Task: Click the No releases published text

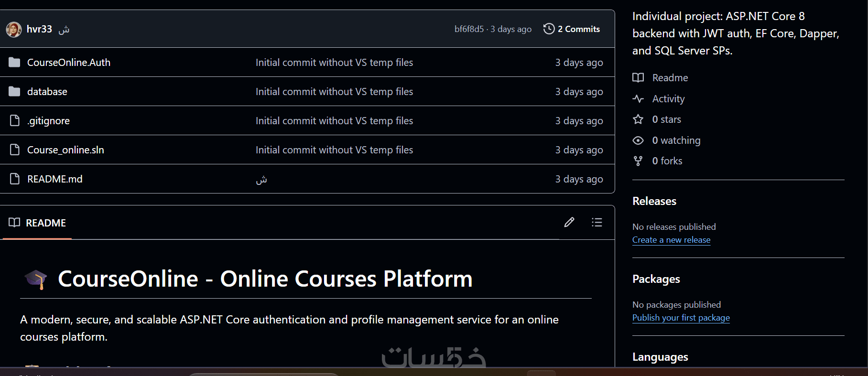Action: coord(674,227)
